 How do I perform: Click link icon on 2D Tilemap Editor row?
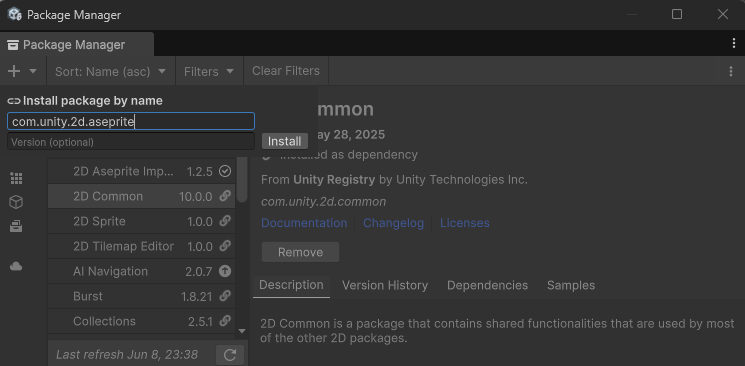pos(225,246)
